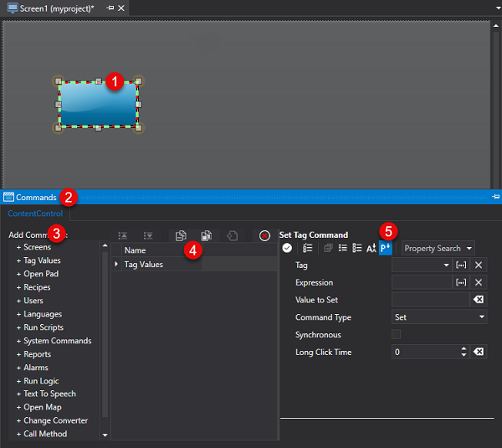Open the Property Search dropdown
The height and width of the screenshot is (448, 502).
point(438,248)
